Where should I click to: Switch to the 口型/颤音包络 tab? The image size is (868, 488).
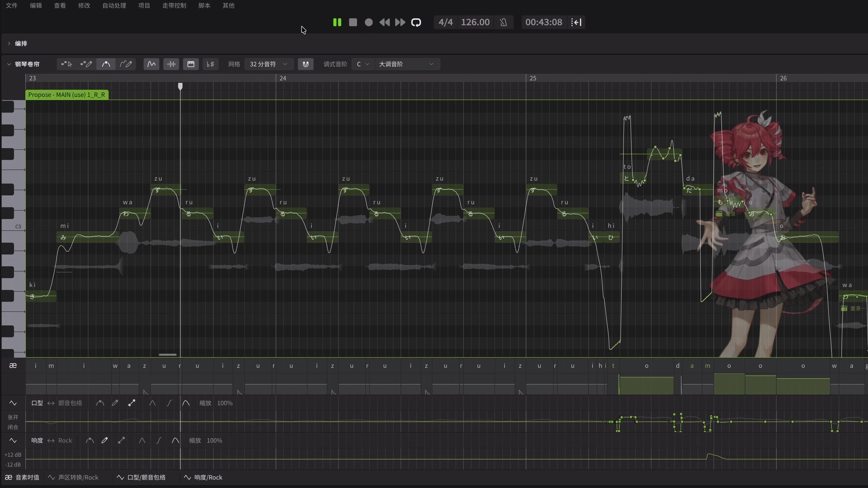(142, 478)
